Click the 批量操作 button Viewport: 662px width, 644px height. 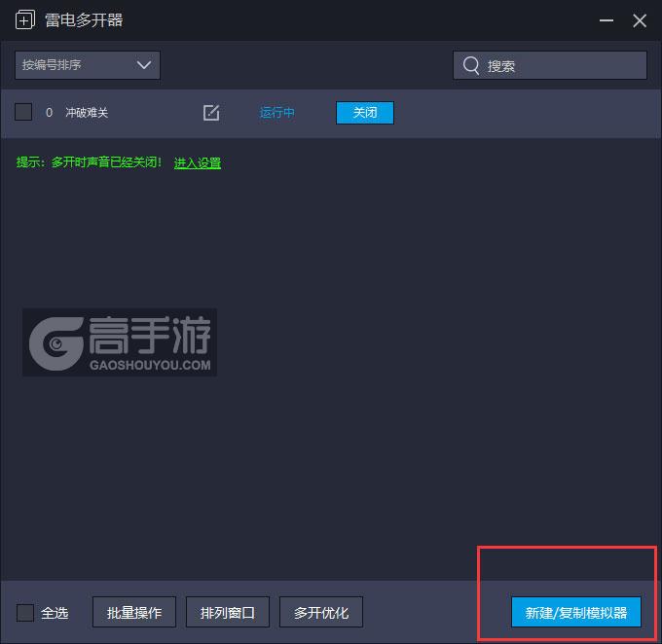click(134, 612)
